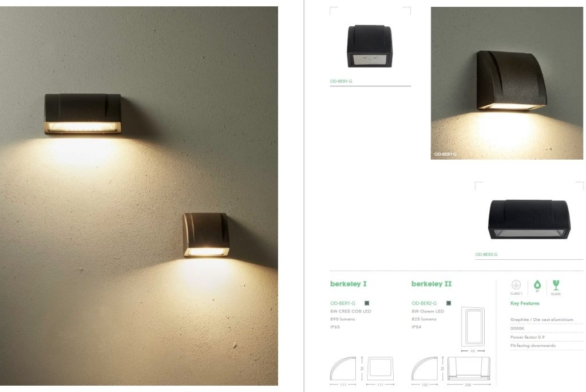586x392 pixels.
Task: Select the wide OD-BER2-G product photo
Action: (529, 219)
